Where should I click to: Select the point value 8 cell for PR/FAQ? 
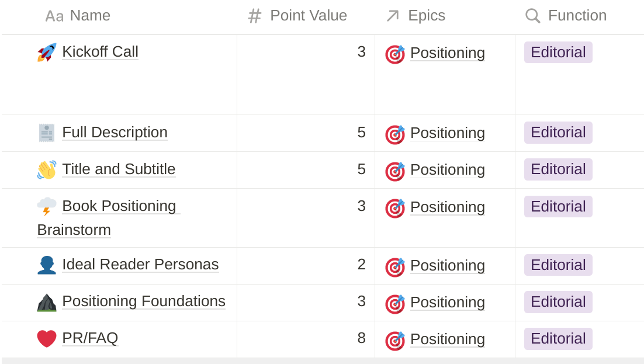click(x=306, y=339)
